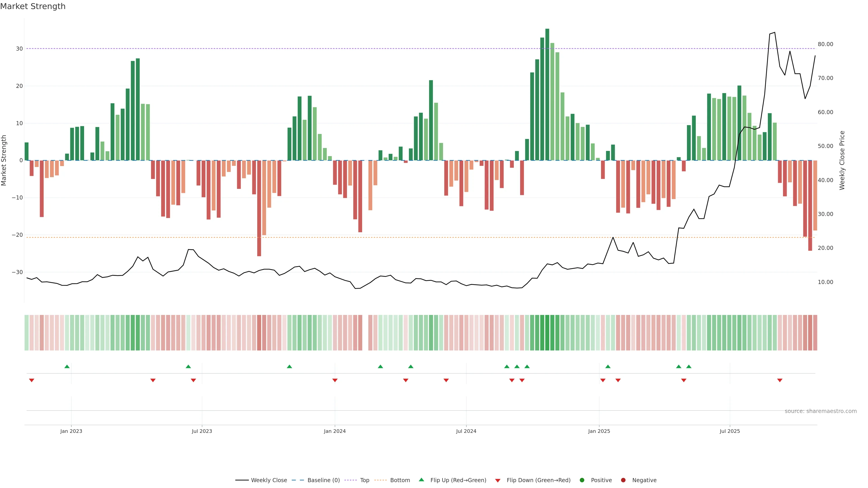This screenshot has height=488, width=868.
Task: Click the Negative red circle legend icon
Action: click(623, 480)
